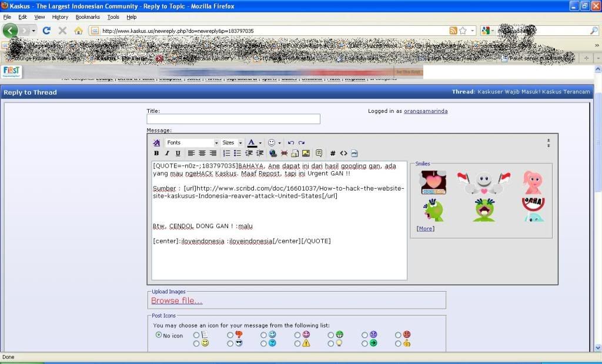The height and width of the screenshot is (364, 602).
Task: Select the red angry post icon
Action: pos(398,335)
